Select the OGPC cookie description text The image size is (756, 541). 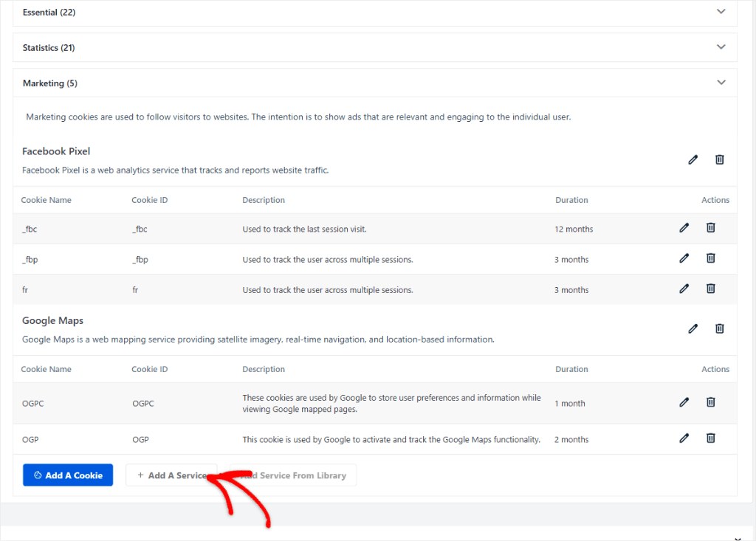click(x=391, y=404)
